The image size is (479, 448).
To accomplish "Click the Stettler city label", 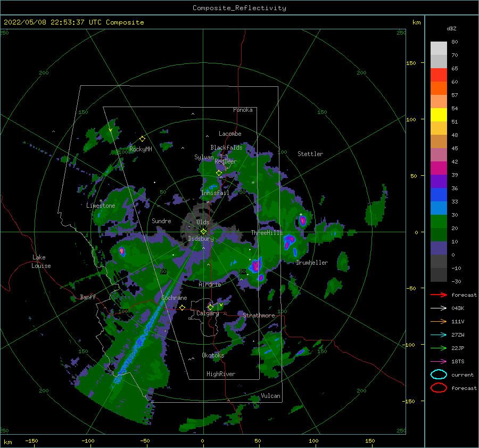I will (x=310, y=154).
